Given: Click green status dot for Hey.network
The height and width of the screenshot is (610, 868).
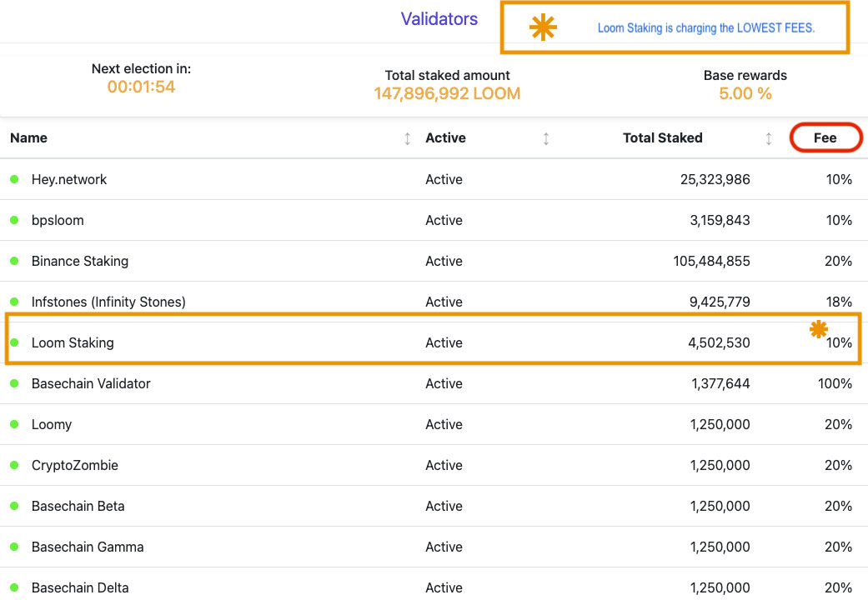Looking at the screenshot, I should tap(14, 179).
